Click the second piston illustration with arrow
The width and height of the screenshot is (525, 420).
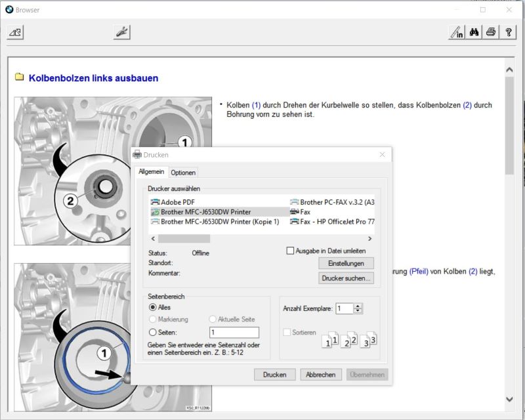72,337
